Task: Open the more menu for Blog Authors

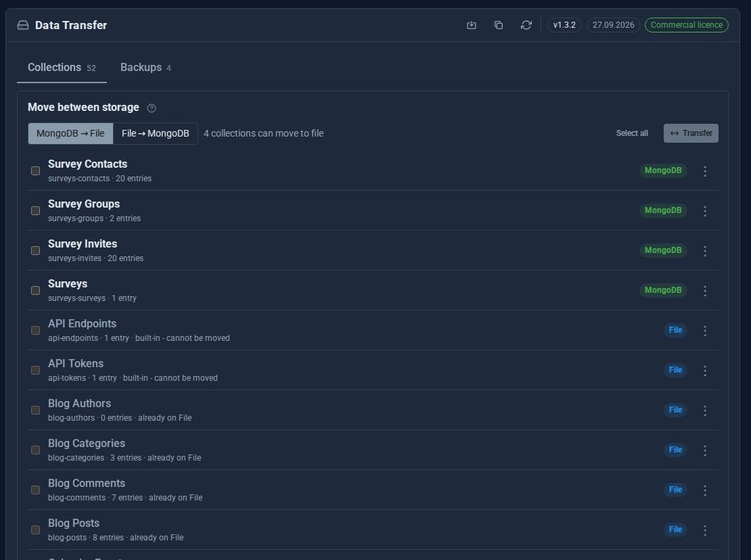Action: coord(705,410)
